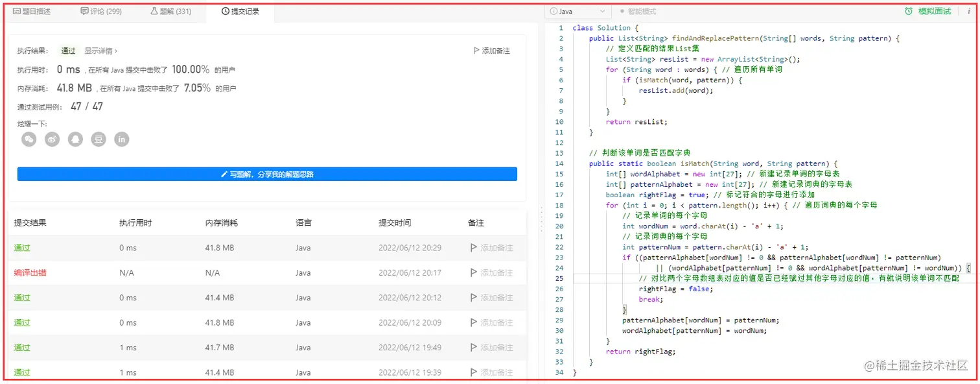Click the 备注 column header
Screen dimensions: 980x384
point(476,223)
